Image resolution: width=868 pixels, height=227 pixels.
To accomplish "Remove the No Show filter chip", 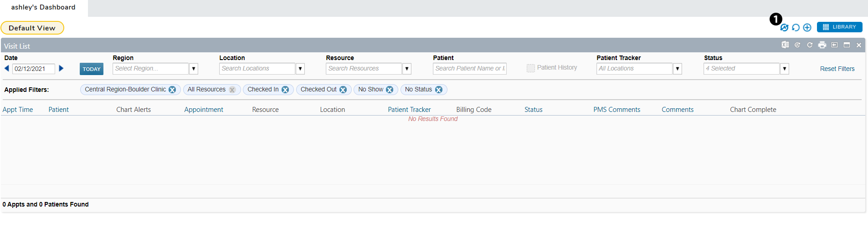I will pos(390,90).
